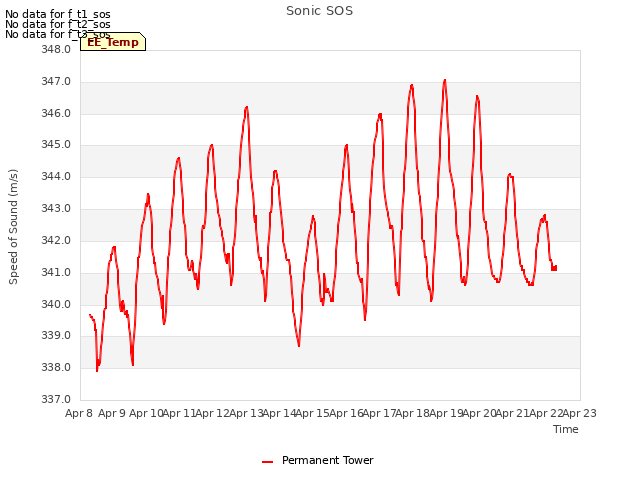Select the 'No data for f_t1_sos' message
The height and width of the screenshot is (480, 640).
click(x=58, y=14)
